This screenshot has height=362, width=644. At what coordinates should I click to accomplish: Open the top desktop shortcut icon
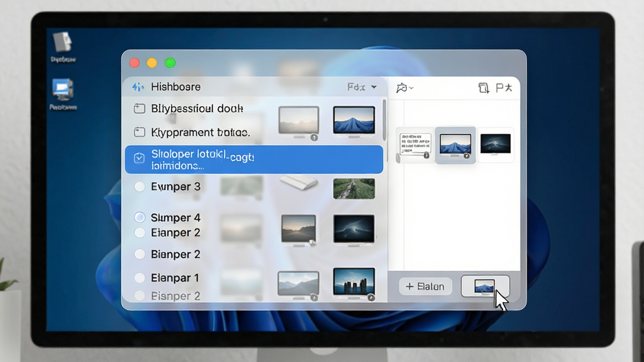coord(63,42)
